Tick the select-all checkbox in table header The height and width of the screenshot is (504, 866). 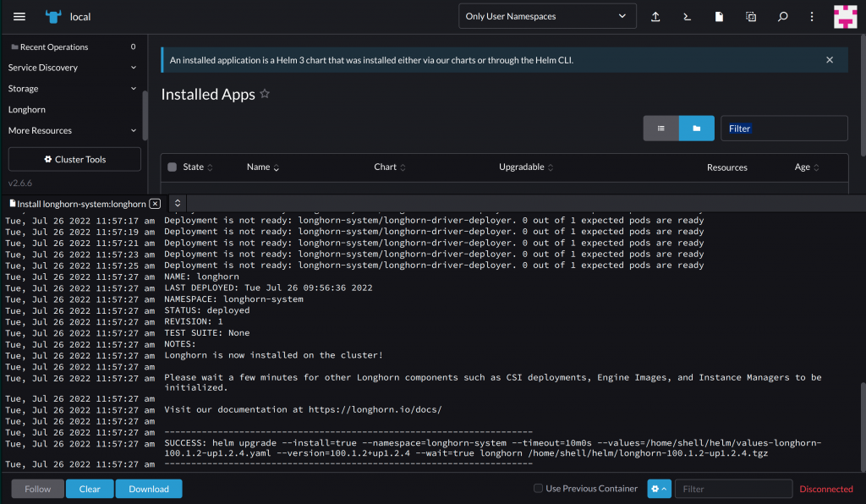[173, 167]
